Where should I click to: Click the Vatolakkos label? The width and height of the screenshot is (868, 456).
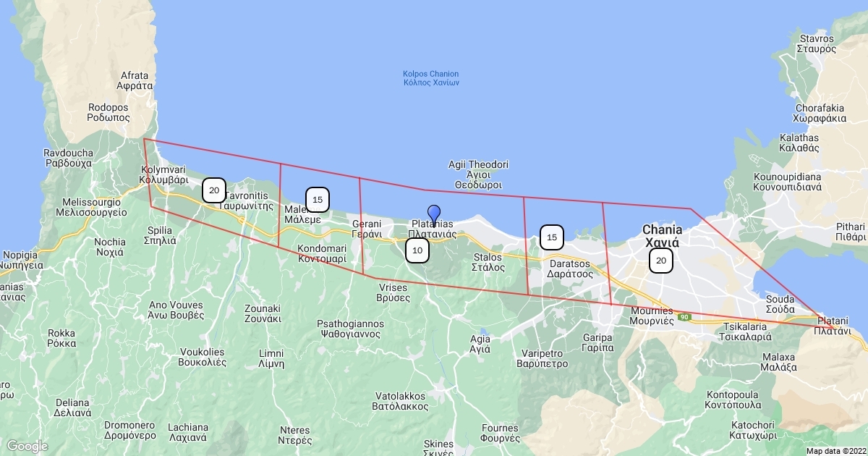pos(401,402)
